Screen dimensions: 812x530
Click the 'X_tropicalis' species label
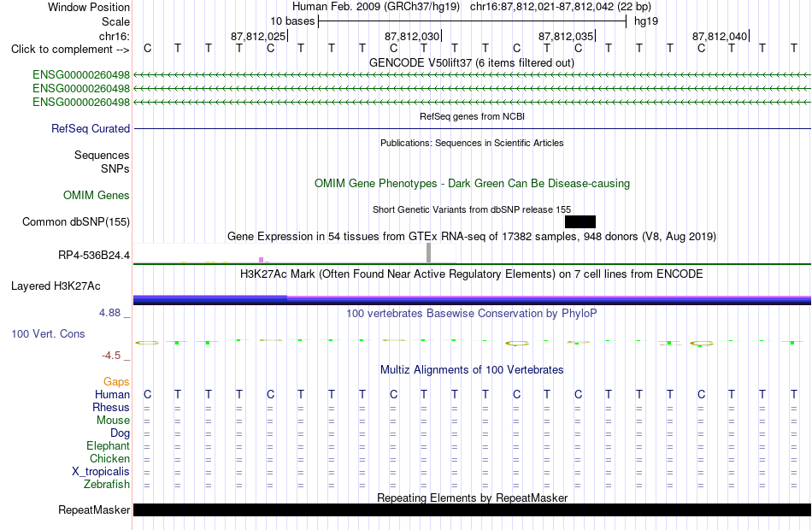[101, 472]
